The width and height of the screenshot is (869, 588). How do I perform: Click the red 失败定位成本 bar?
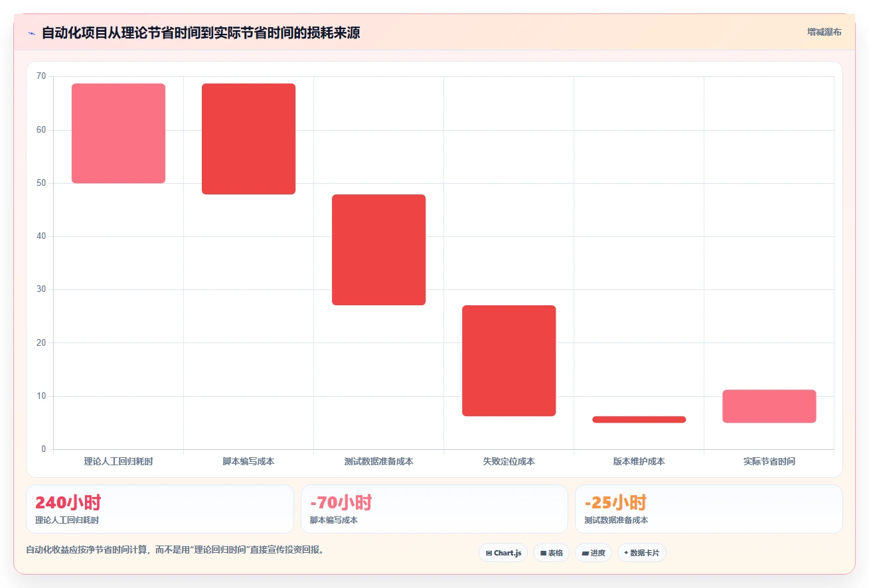tap(509, 361)
